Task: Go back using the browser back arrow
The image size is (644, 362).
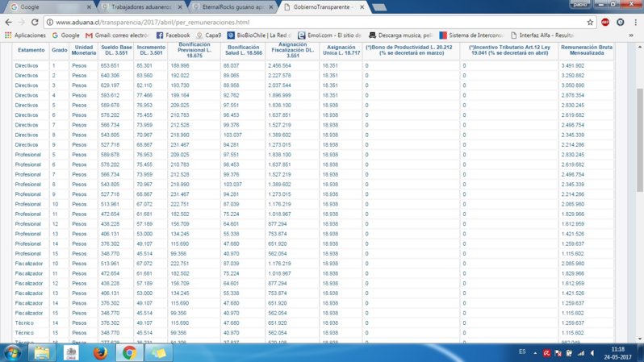Action: 9,22
